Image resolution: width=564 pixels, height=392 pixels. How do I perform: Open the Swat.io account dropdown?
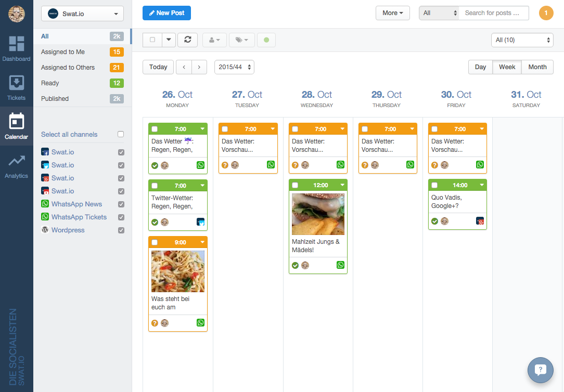coord(82,14)
